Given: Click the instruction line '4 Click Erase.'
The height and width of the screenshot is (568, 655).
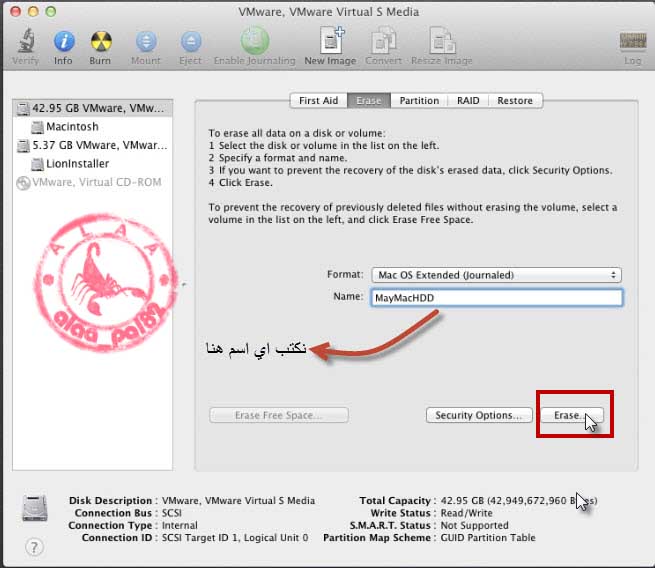Looking at the screenshot, I should point(241,183).
